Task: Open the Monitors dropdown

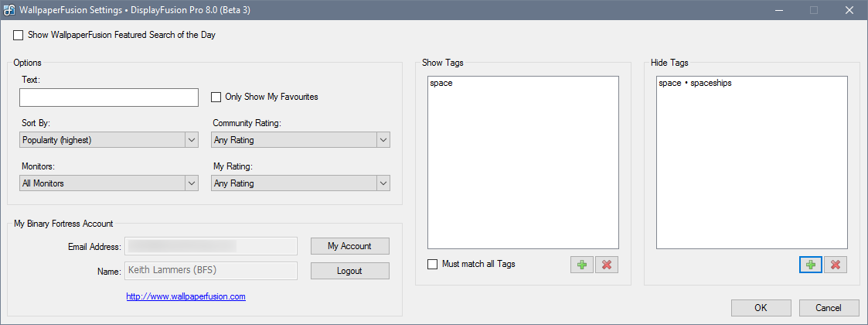Action: coord(109,183)
